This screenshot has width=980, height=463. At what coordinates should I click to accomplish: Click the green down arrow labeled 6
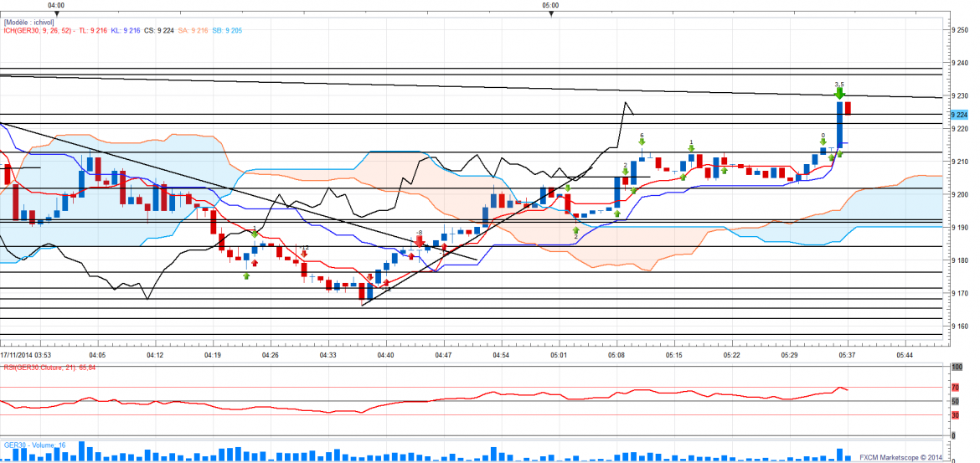tap(642, 143)
